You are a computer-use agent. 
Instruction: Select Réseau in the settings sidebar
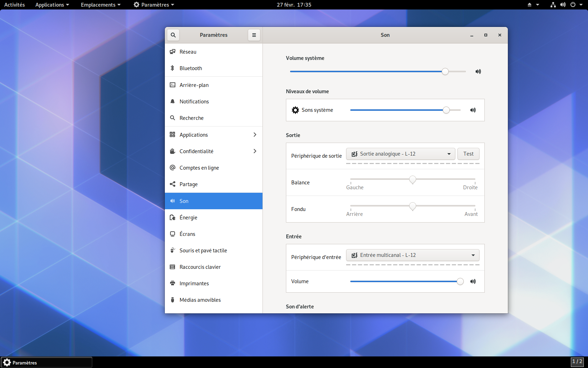click(213, 52)
